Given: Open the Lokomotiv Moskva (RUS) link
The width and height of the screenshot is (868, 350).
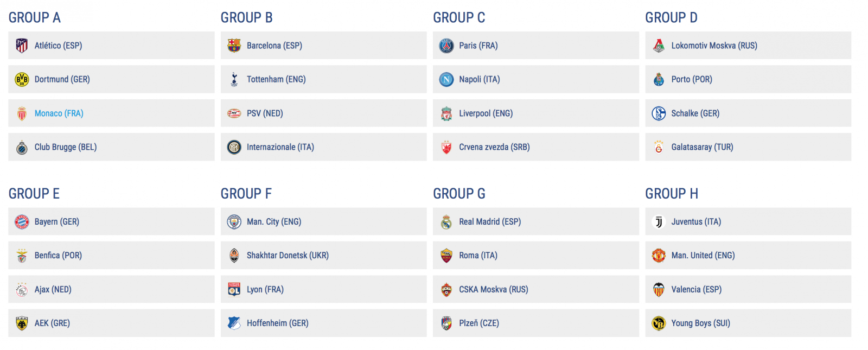Looking at the screenshot, I should click(714, 46).
